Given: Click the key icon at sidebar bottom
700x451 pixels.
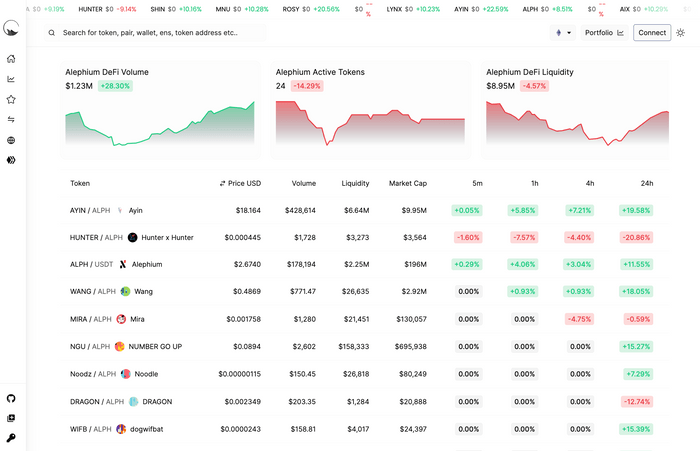Looking at the screenshot, I should pyautogui.click(x=11, y=438).
